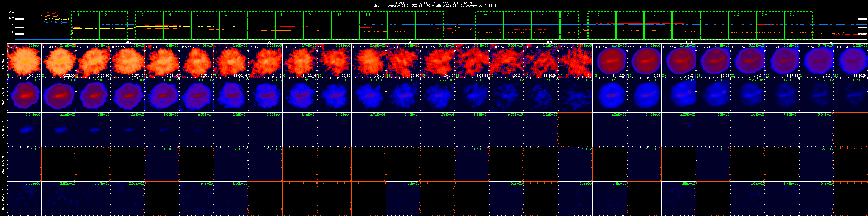The width and height of the screenshot is (868, 216).
Task: Pick interval 10 in the light curve
Action: tap(345, 25)
